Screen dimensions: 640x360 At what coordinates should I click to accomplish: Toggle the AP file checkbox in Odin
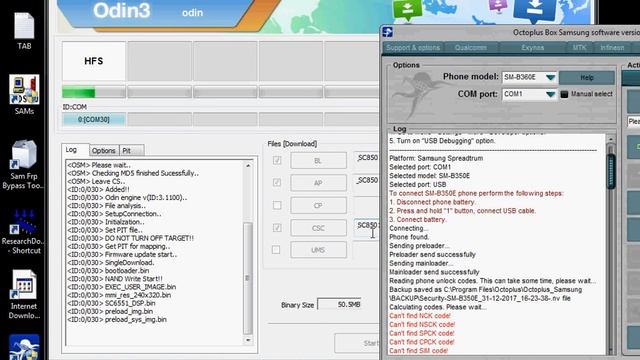coord(277,182)
